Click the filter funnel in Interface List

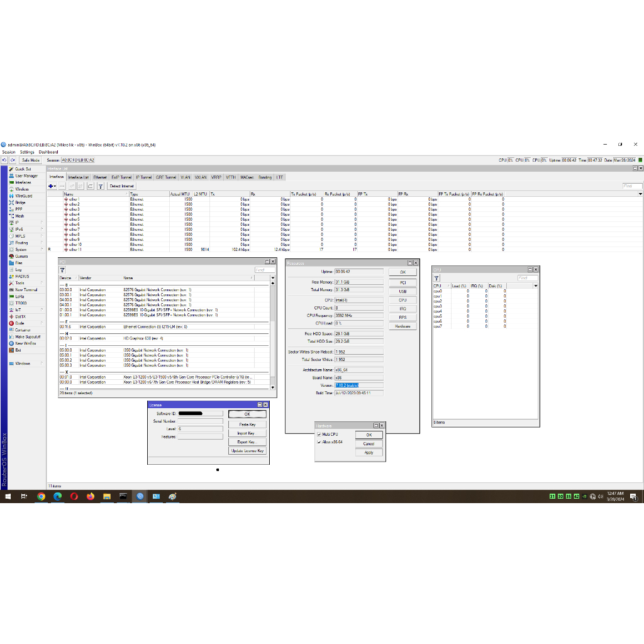click(x=99, y=186)
